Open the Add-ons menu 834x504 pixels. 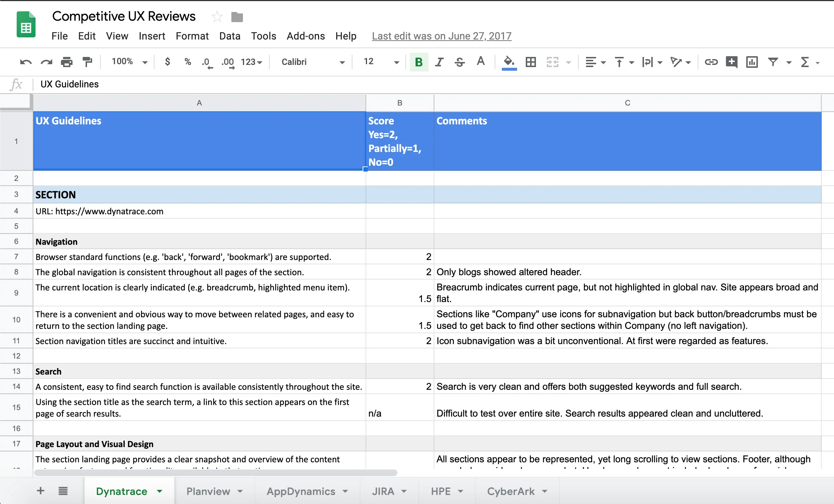pyautogui.click(x=306, y=36)
